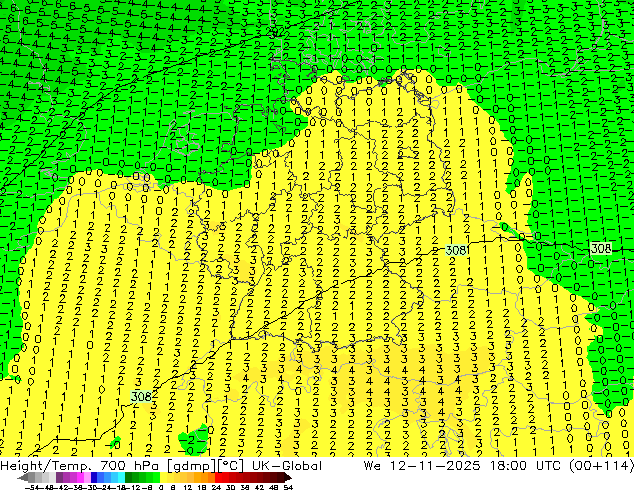Click the 'We 12-11-2025' date text

coord(422,465)
